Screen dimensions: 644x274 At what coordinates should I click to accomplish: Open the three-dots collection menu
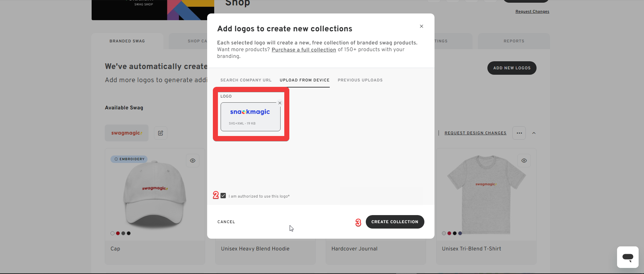519,133
